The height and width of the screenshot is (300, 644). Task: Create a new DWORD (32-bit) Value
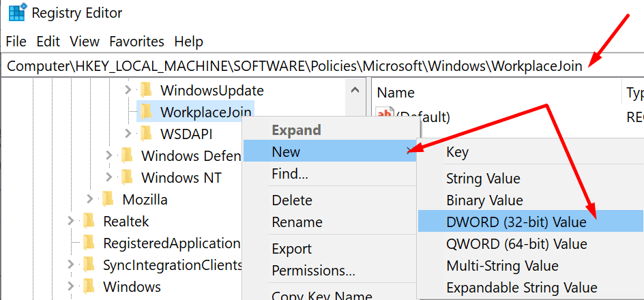point(530,222)
